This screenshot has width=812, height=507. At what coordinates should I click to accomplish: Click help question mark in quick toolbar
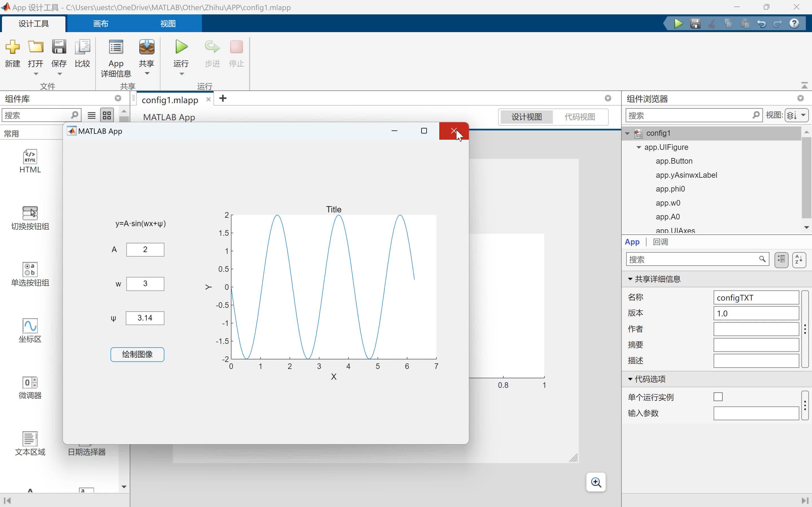pyautogui.click(x=794, y=23)
